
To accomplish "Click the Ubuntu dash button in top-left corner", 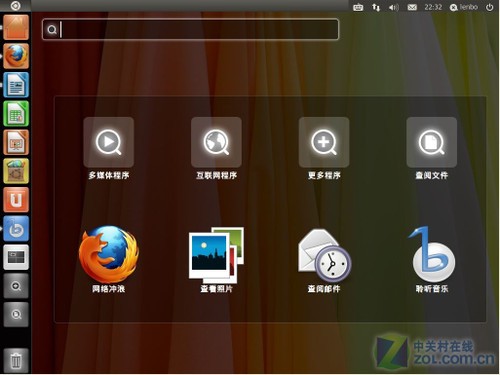I will click(15, 6).
